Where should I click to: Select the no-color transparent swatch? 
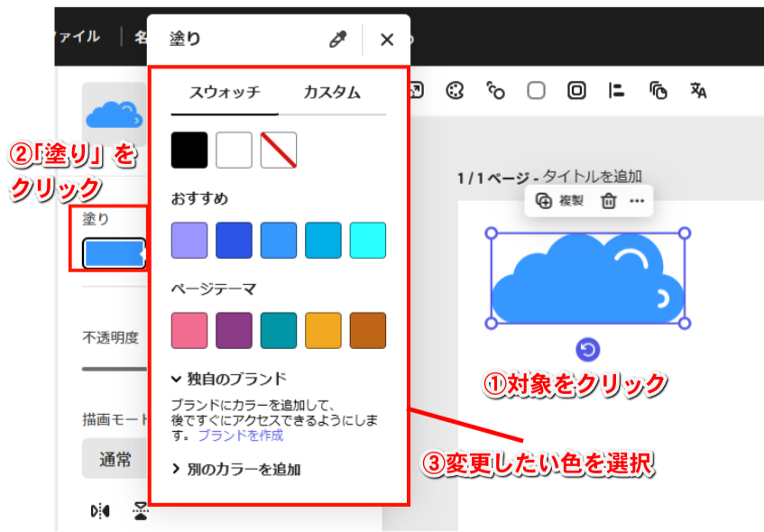[x=279, y=151]
